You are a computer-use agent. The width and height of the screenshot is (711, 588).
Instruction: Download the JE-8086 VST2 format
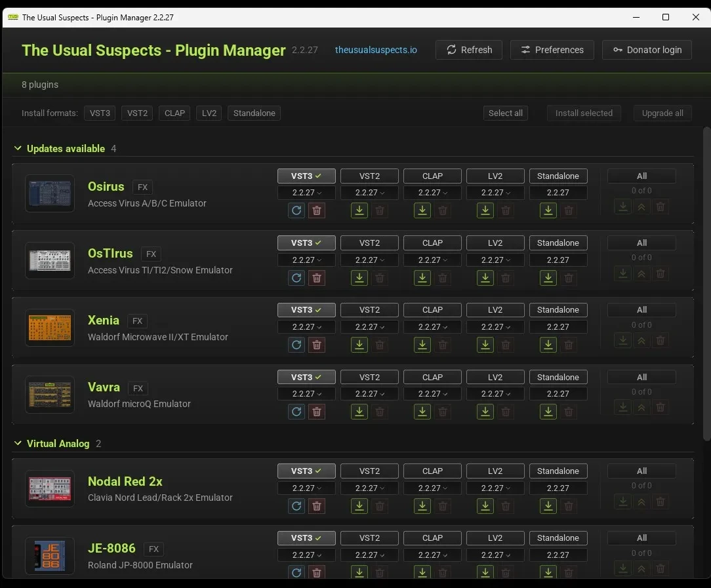[359, 572]
